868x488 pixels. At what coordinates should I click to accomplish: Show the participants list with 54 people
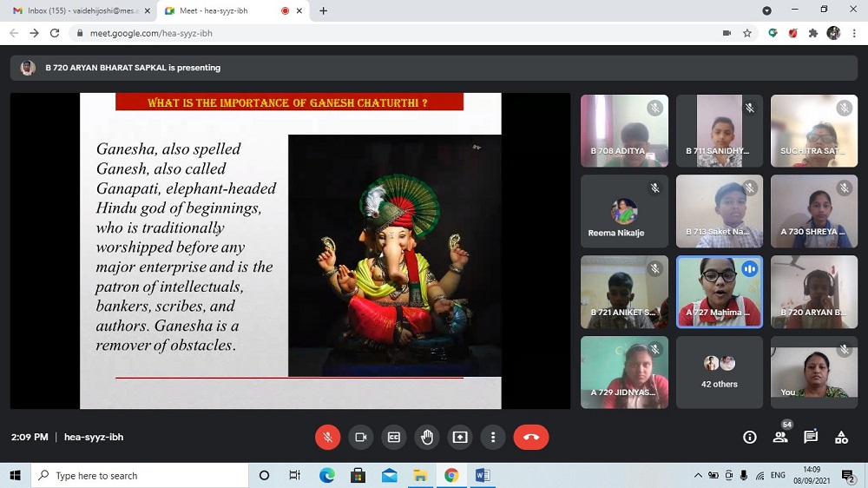click(x=780, y=437)
